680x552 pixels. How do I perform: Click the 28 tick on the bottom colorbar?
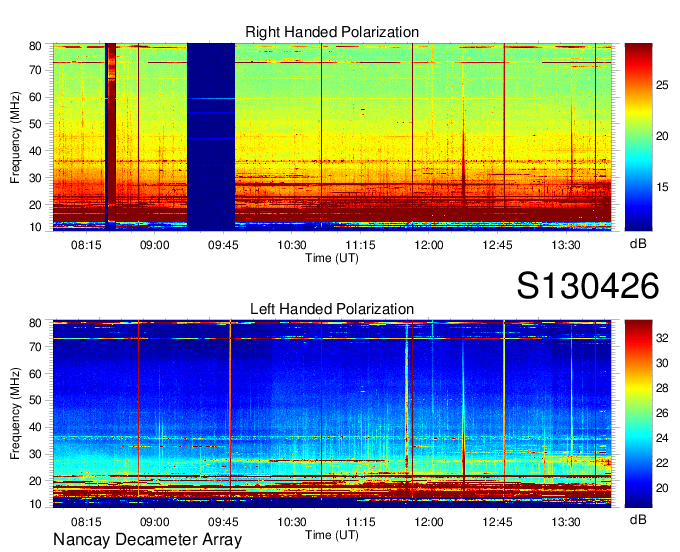pos(662,388)
